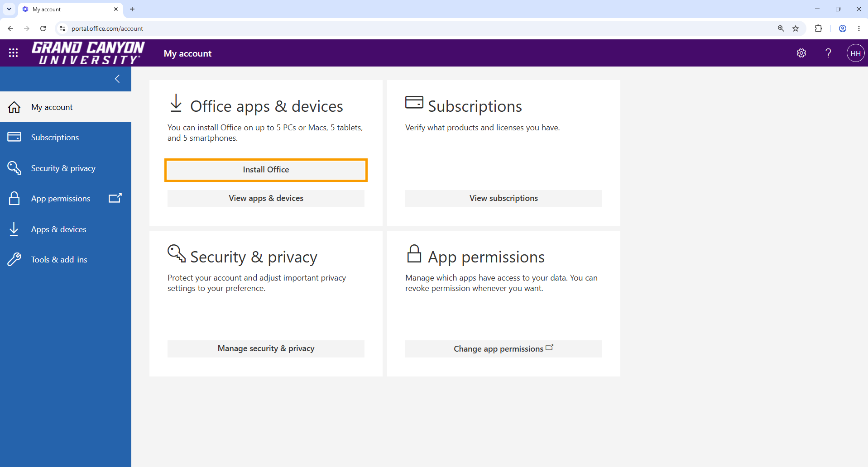Click the card icon beside sidebar Subscriptions
Viewport: 868px width, 467px height.
(x=14, y=137)
